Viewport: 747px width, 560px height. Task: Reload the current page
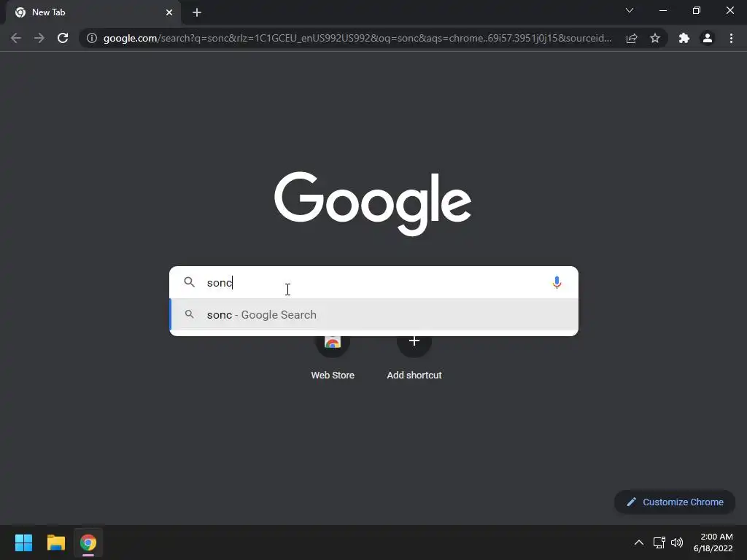[63, 38]
